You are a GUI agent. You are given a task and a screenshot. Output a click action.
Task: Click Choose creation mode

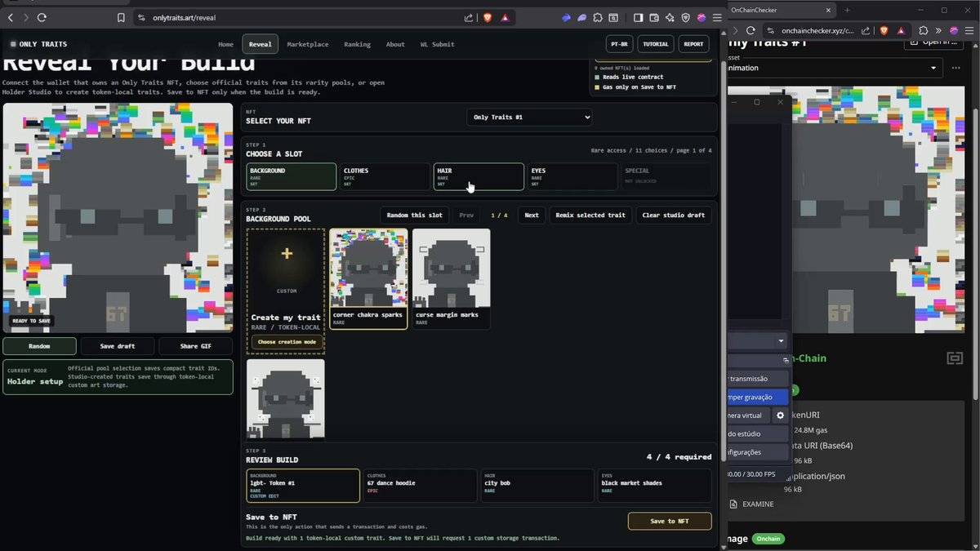point(286,342)
